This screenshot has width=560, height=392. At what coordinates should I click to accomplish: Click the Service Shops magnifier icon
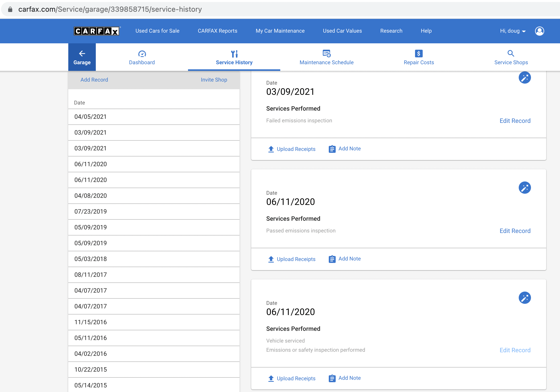(511, 53)
